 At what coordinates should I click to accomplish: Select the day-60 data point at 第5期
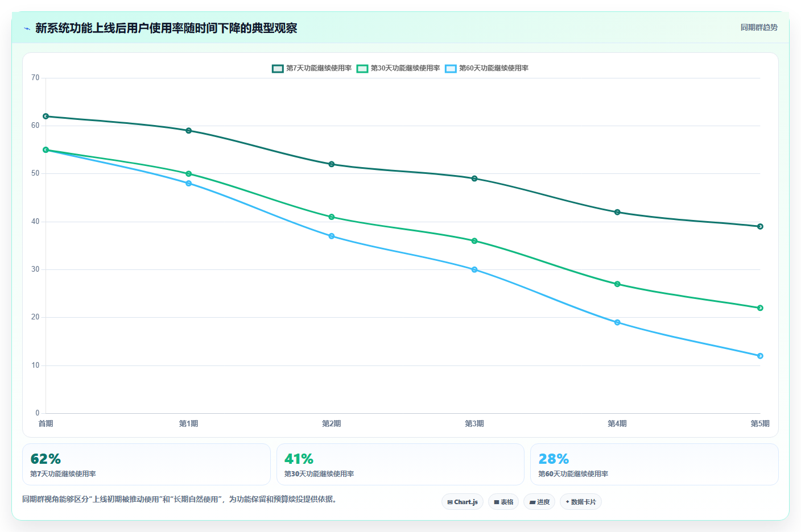pos(760,356)
